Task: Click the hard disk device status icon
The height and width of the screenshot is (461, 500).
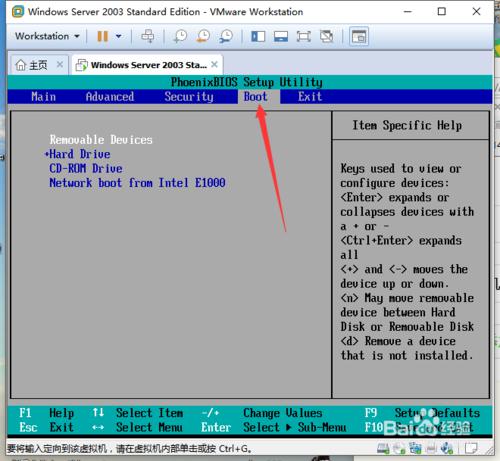Action: click(383, 448)
